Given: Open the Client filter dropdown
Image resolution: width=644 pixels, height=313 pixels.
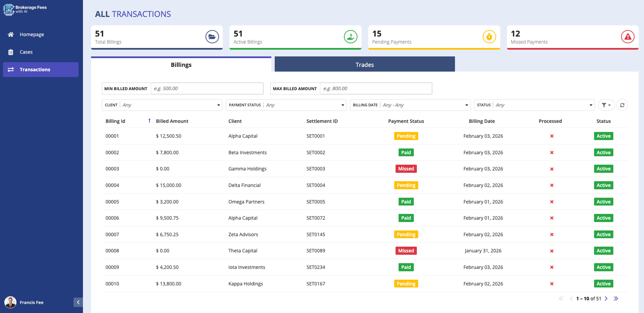Looking at the screenshot, I should click(162, 105).
